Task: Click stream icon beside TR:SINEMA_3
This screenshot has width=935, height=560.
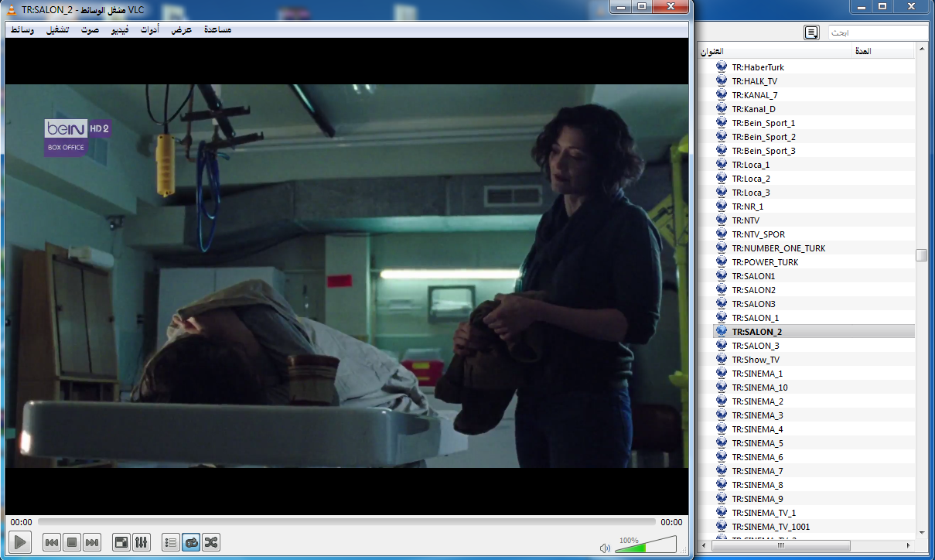Action: [722, 415]
